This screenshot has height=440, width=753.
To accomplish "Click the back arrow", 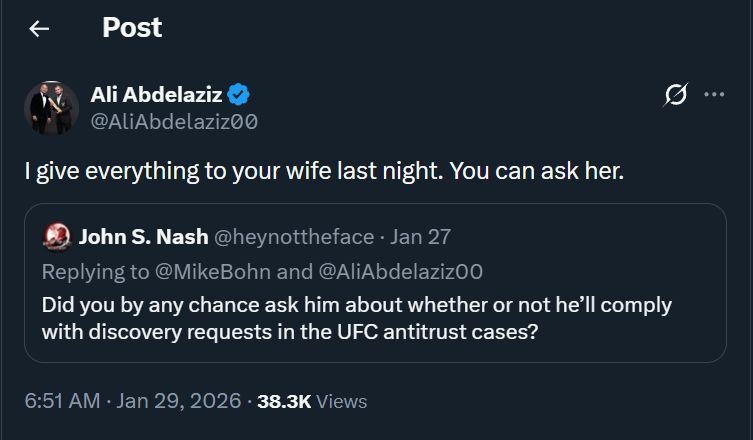I will point(39,29).
